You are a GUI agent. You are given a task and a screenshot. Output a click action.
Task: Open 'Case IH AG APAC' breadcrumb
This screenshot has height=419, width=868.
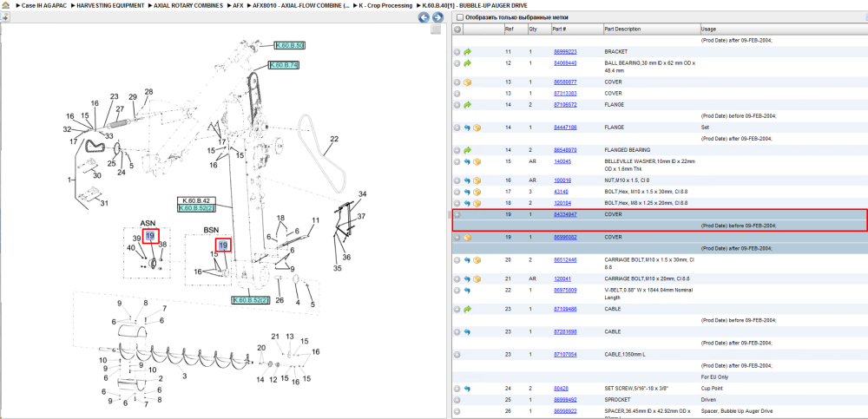tap(43, 5)
